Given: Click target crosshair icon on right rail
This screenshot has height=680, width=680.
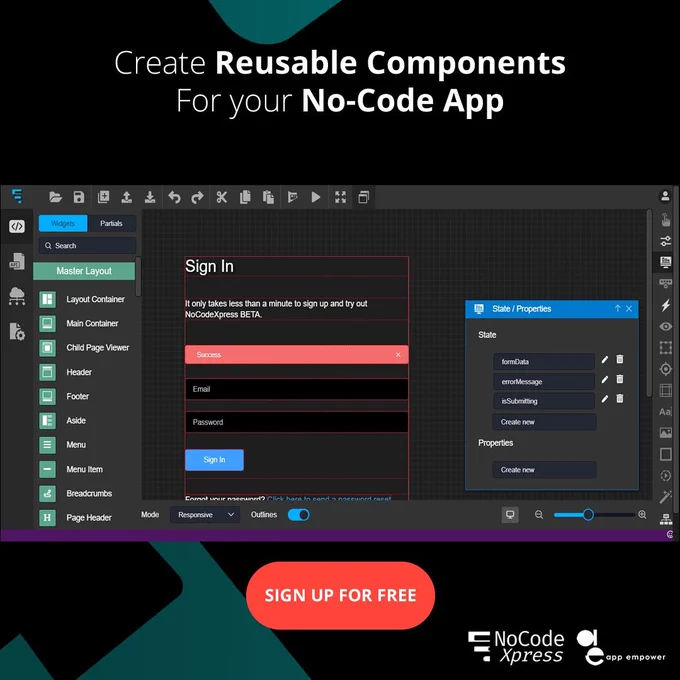Looking at the screenshot, I should click(665, 369).
